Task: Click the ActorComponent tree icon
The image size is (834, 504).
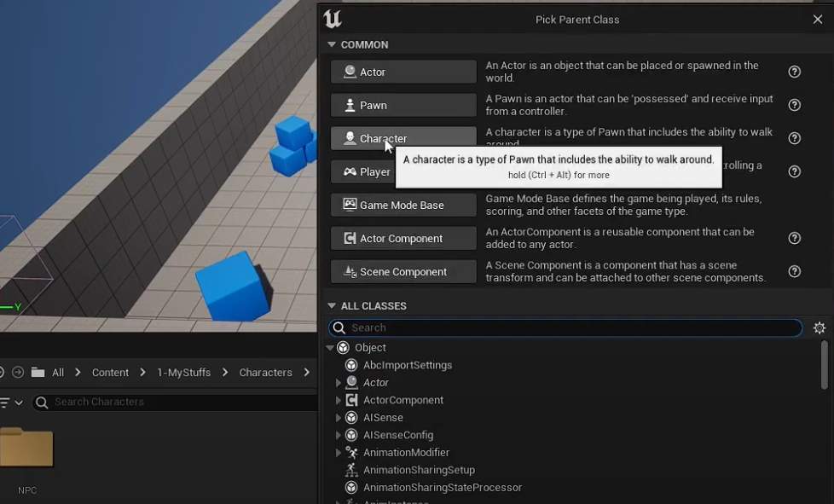Action: pyautogui.click(x=351, y=400)
